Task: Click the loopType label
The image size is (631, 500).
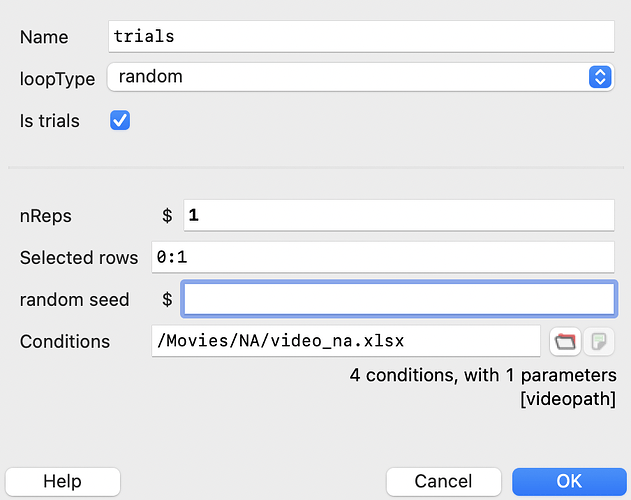Action: 57,79
